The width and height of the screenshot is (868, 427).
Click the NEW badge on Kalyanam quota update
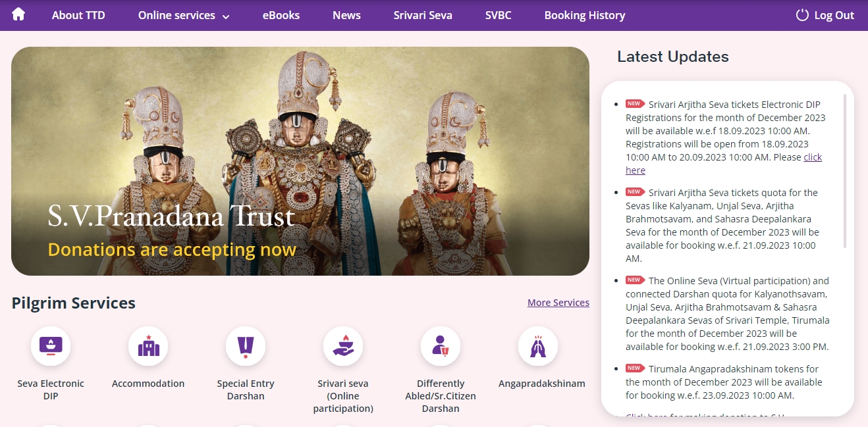click(x=635, y=192)
